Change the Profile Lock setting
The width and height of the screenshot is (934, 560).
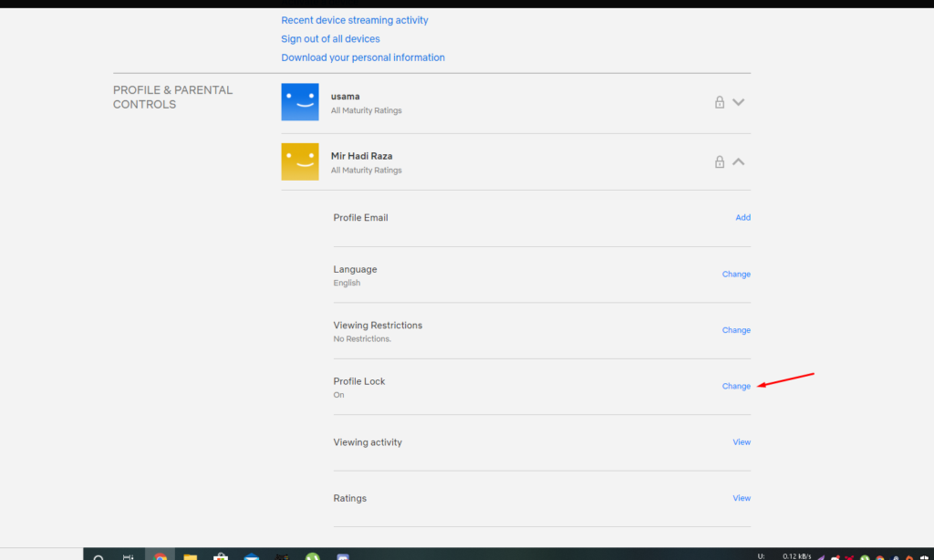pyautogui.click(x=736, y=386)
